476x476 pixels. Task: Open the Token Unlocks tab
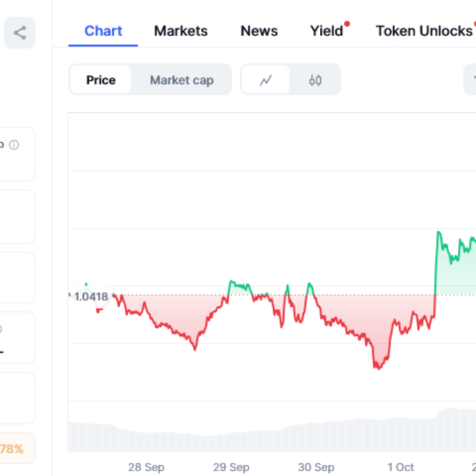(x=423, y=31)
